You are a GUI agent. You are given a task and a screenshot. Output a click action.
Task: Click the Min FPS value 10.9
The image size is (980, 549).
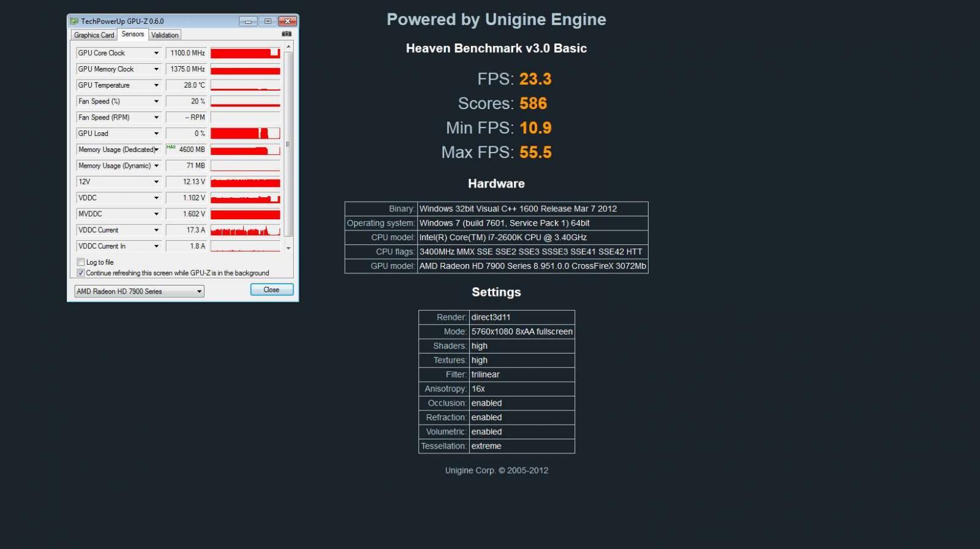point(535,128)
